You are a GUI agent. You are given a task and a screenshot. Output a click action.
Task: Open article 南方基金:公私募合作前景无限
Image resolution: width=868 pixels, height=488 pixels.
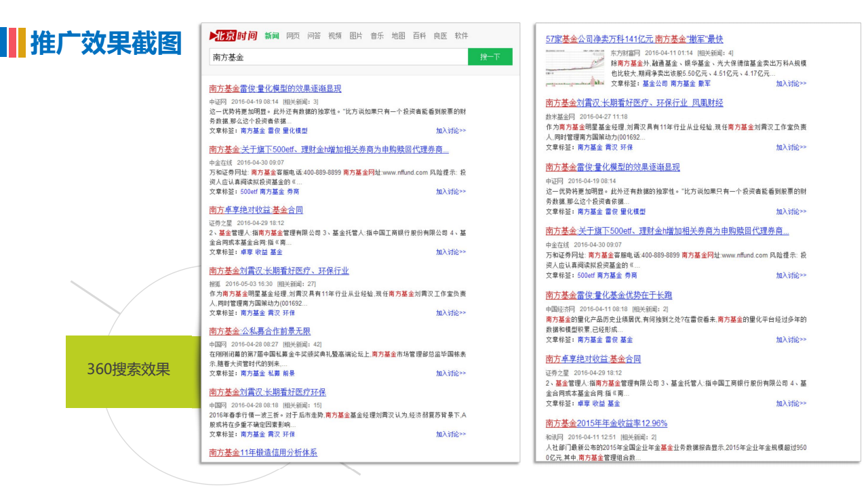(x=260, y=331)
